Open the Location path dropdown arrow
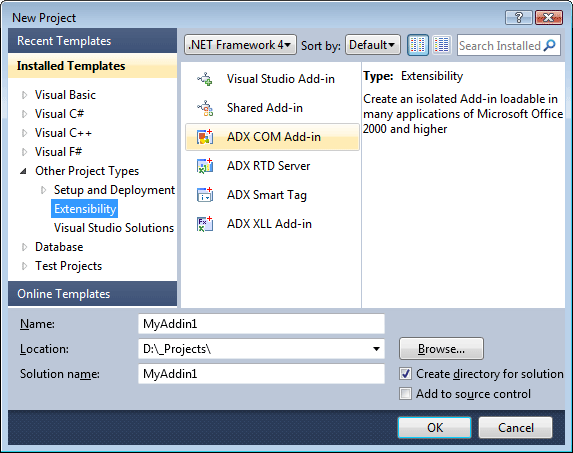The image size is (573, 453). (x=376, y=349)
